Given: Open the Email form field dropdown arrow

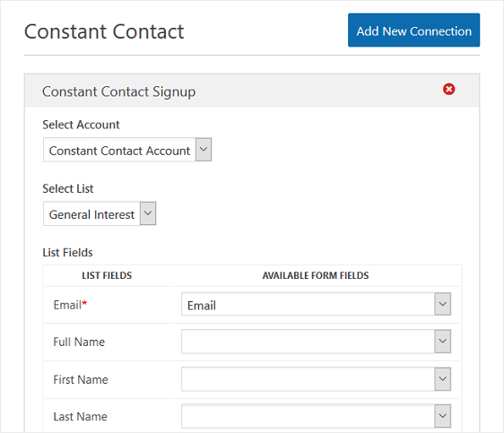Looking at the screenshot, I should 443,304.
